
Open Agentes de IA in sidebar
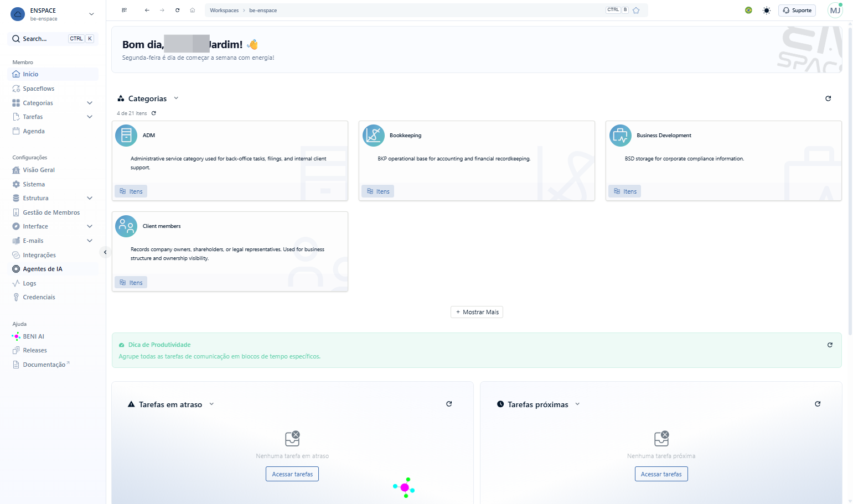click(x=53, y=269)
